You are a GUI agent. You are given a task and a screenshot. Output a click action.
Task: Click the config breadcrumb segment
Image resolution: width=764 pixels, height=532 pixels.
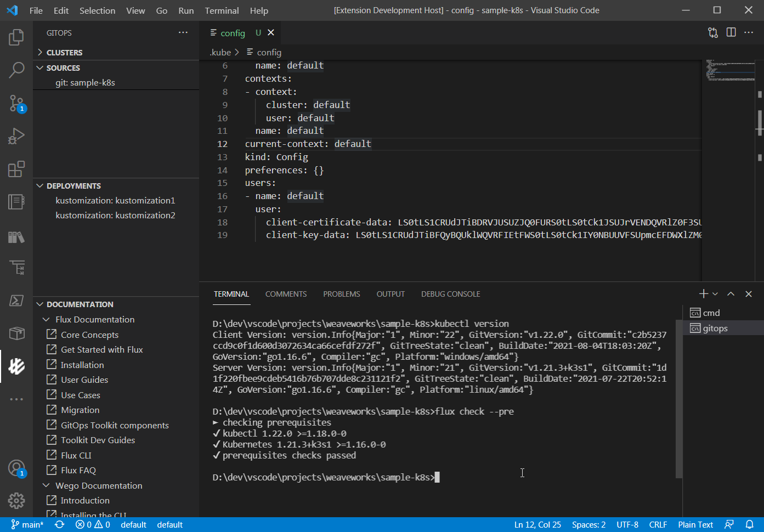coord(264,53)
